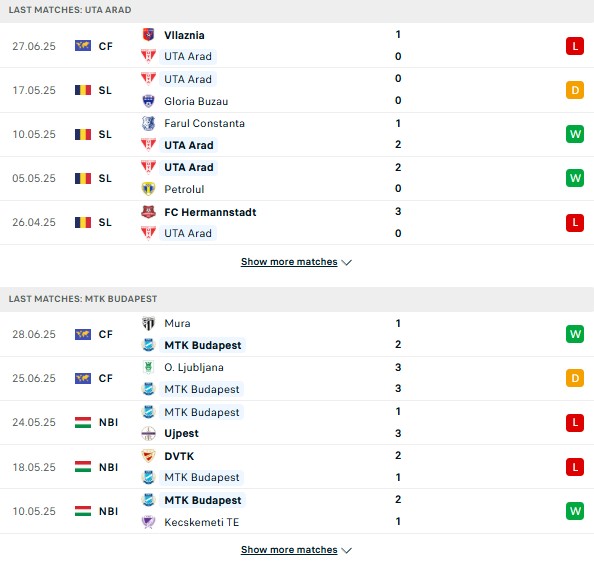Click the DVTK club crest icon

148,456
